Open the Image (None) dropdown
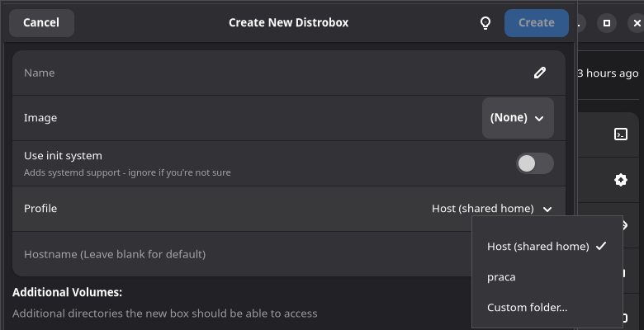The image size is (644, 330). 518,118
